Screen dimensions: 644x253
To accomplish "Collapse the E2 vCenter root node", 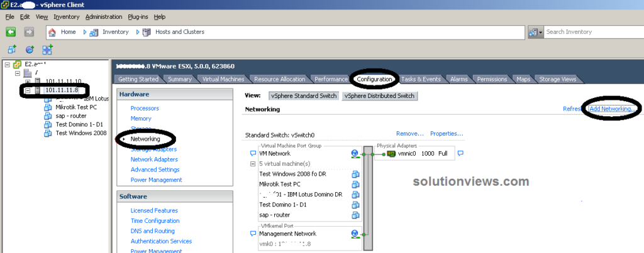I will 7,65.
